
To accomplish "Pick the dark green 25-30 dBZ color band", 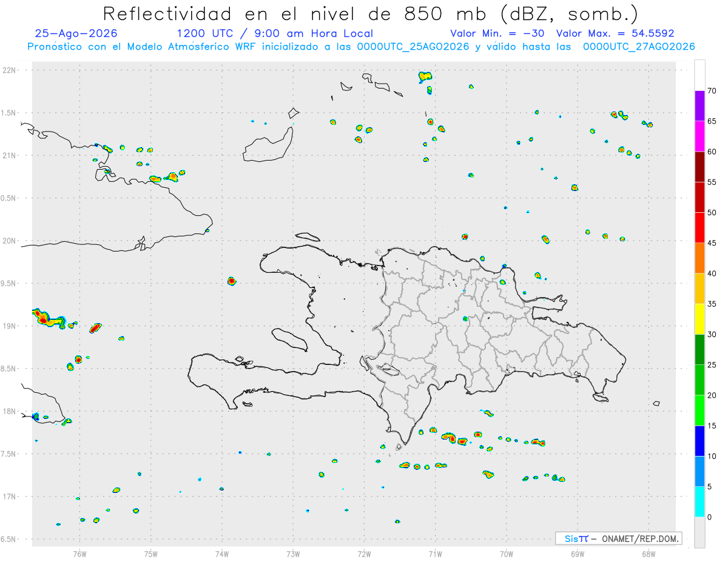I will [699, 350].
